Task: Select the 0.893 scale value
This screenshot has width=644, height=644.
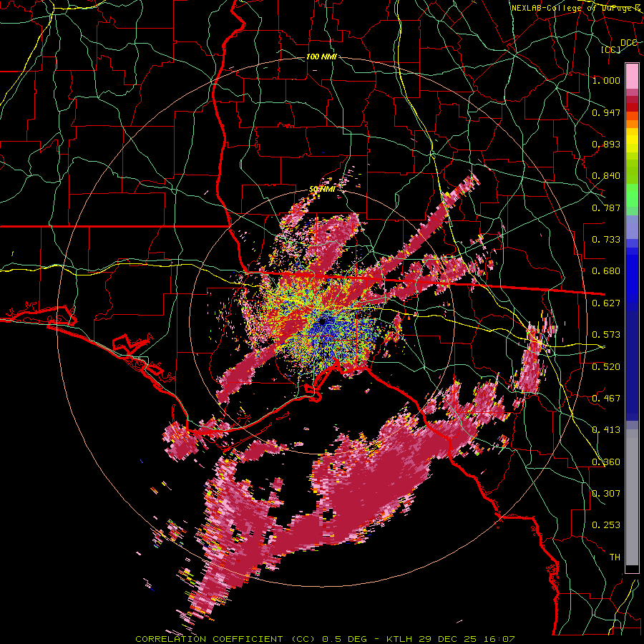Action: coord(606,144)
